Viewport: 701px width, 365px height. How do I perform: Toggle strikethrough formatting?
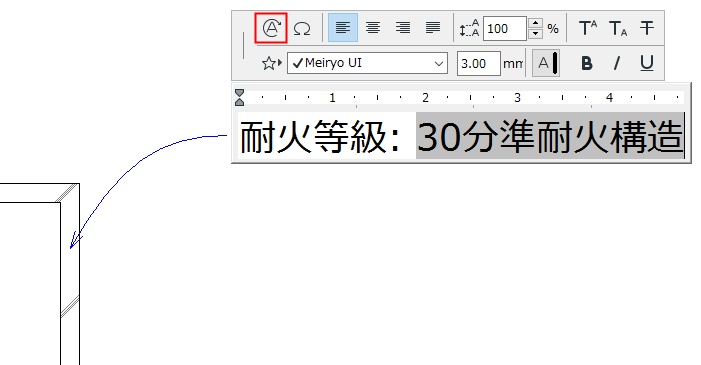click(647, 28)
